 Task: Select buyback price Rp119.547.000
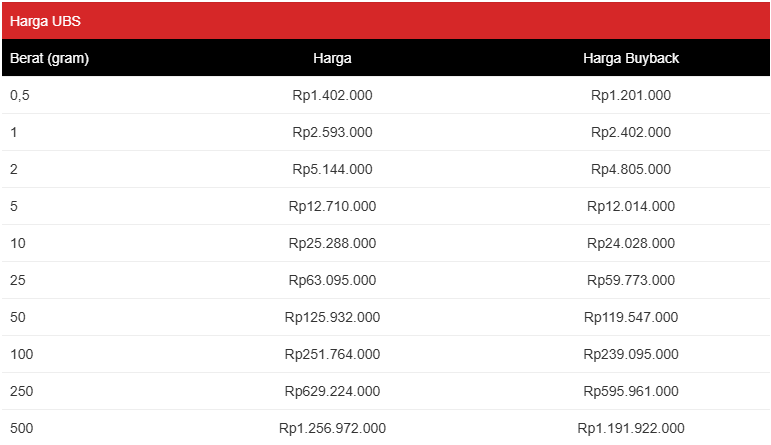point(631,317)
